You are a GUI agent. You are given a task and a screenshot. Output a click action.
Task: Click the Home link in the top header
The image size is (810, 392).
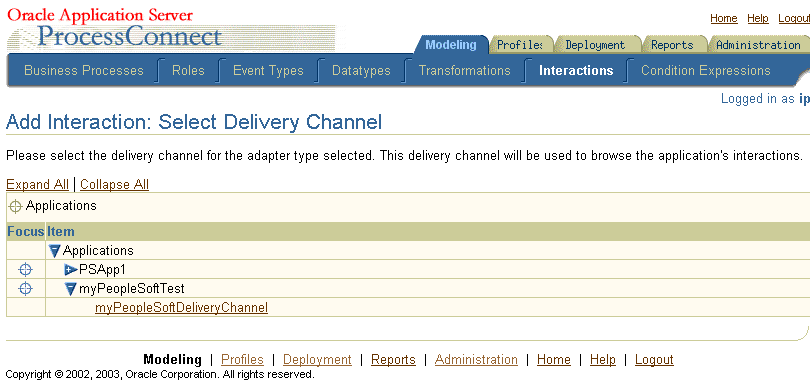click(x=724, y=19)
